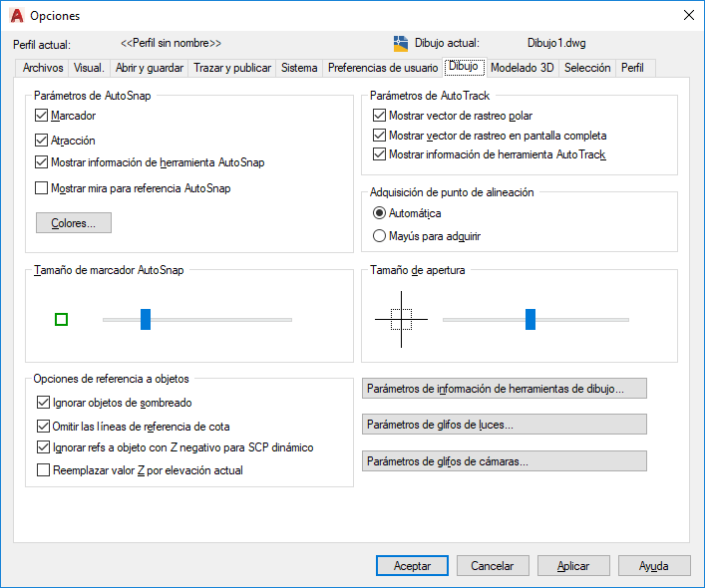Open Parámetros de glifos de cámaras
Screen dimensions: 705x588
pyautogui.click(x=505, y=461)
